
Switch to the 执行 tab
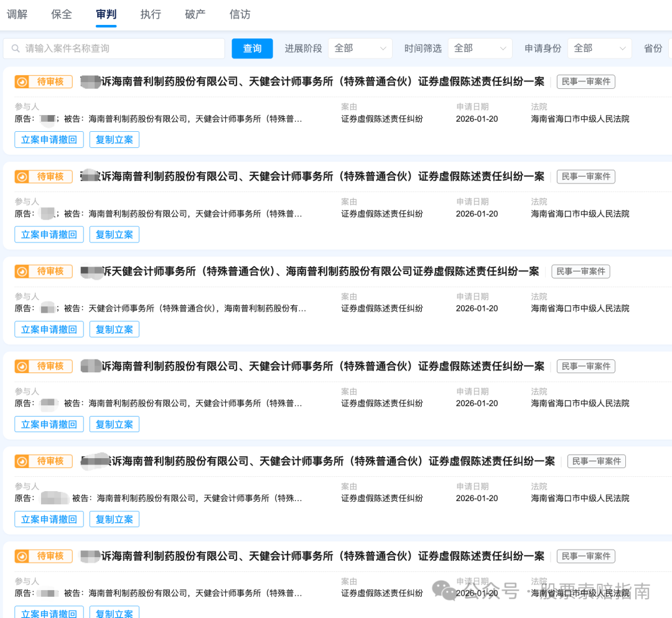coord(150,14)
